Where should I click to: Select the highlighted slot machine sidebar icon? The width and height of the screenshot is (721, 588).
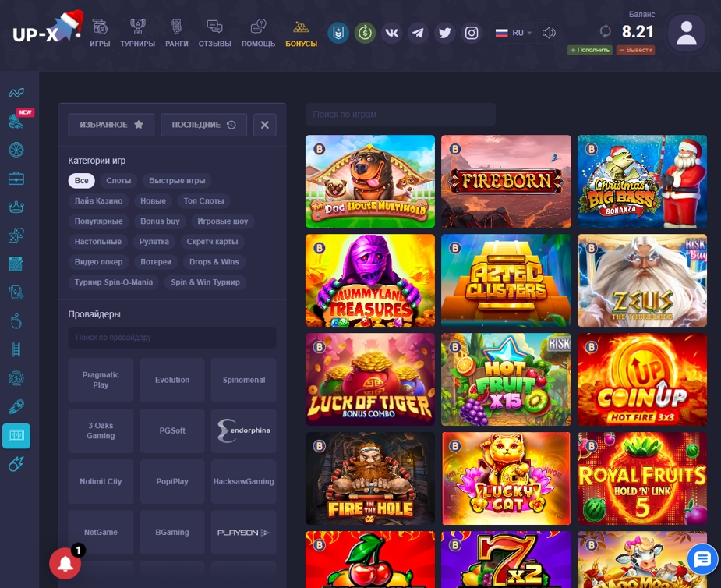tap(16, 436)
